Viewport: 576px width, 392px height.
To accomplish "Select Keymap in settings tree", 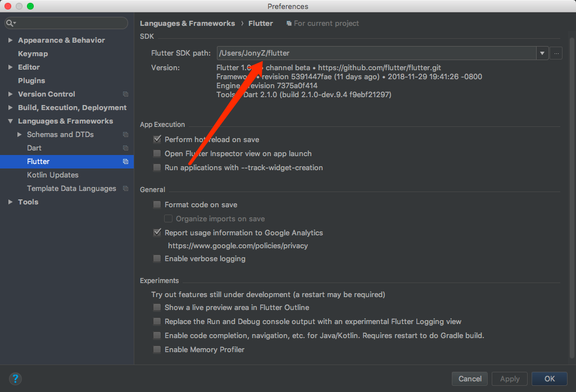I will pos(33,53).
